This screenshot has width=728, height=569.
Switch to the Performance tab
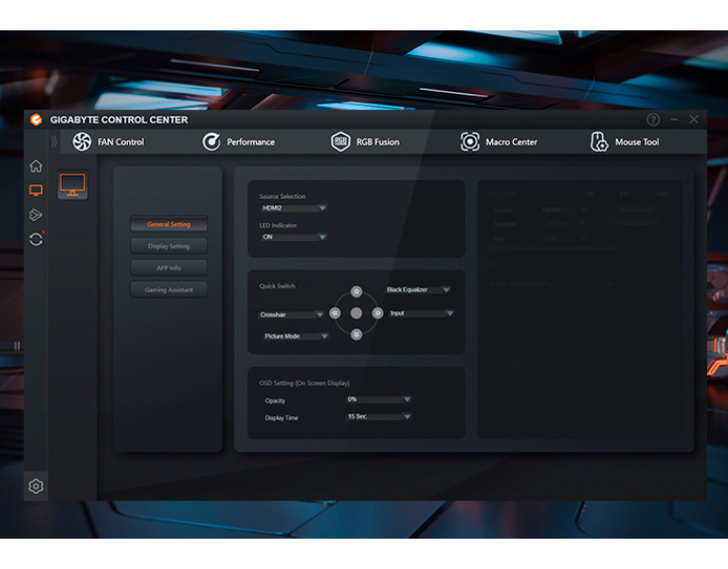[239, 141]
